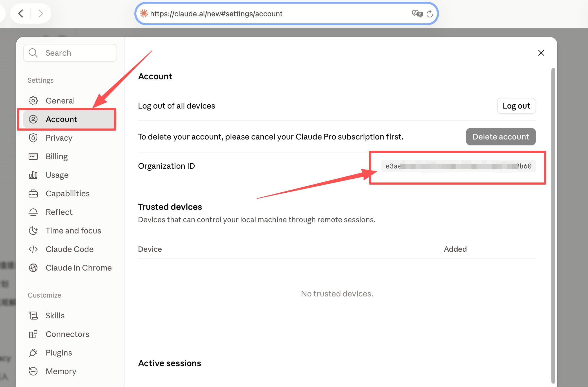588x387 pixels.
Task: Click the Added column header
Action: pyautogui.click(x=455, y=249)
